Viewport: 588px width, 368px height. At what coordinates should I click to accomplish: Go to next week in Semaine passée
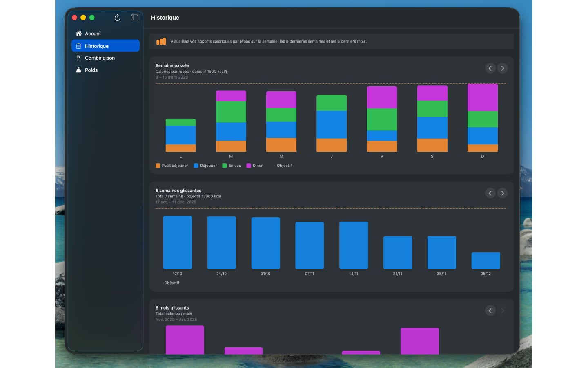point(503,68)
